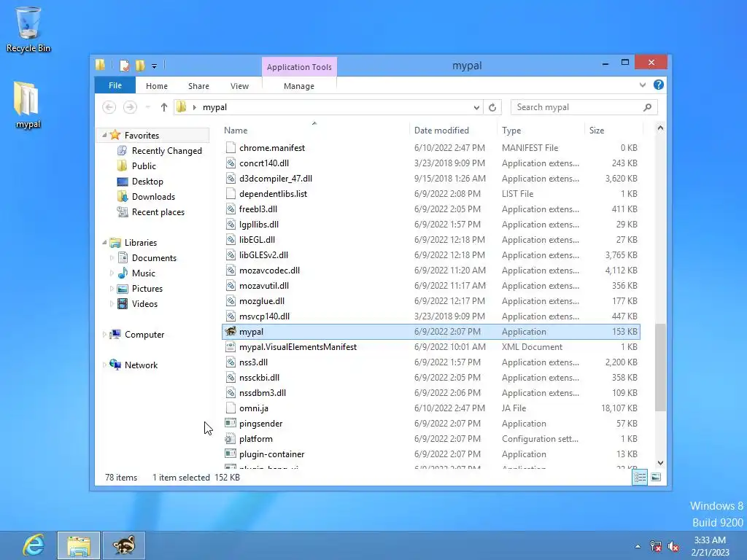
Task: Click the search magnifier icon
Action: click(647, 107)
